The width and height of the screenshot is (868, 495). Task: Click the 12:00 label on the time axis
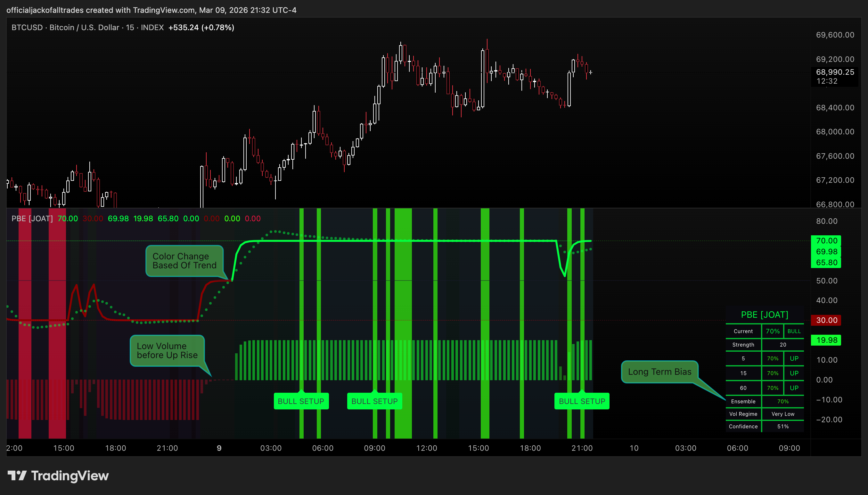pyautogui.click(x=427, y=448)
